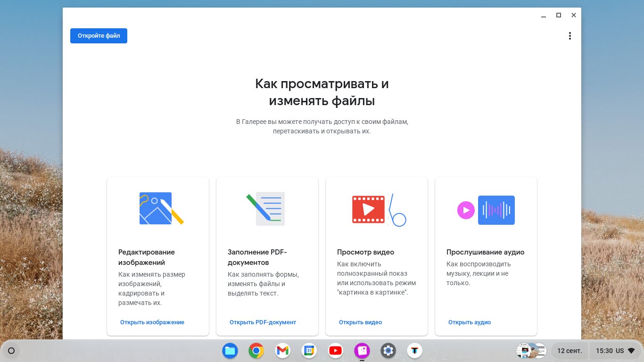Click the audio waveform illustration icon
644x362 pixels.
pos(486,210)
